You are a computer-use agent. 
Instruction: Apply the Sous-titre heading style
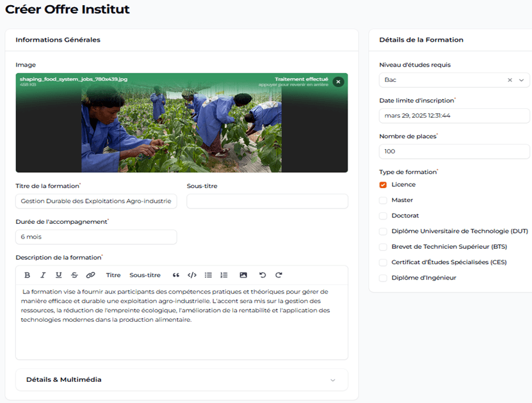pos(145,275)
